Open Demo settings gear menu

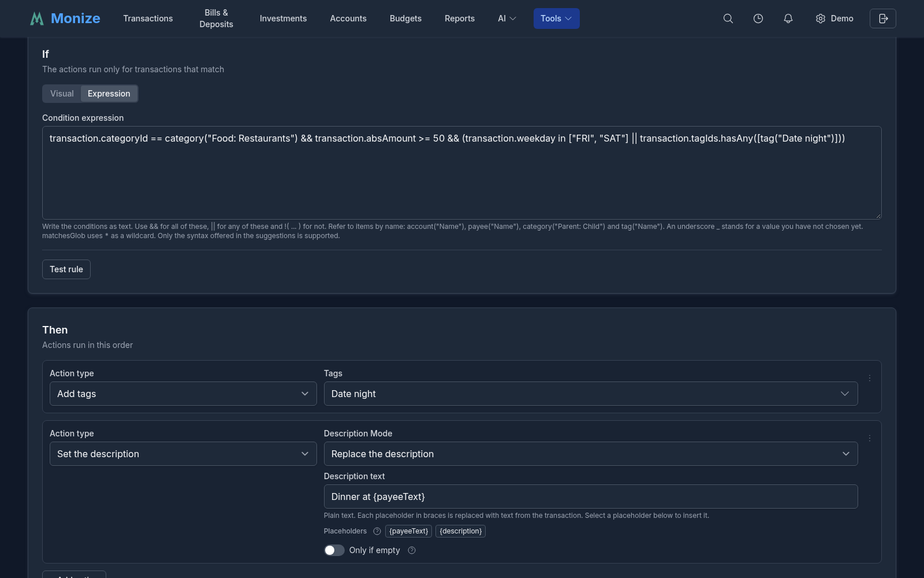tap(834, 18)
